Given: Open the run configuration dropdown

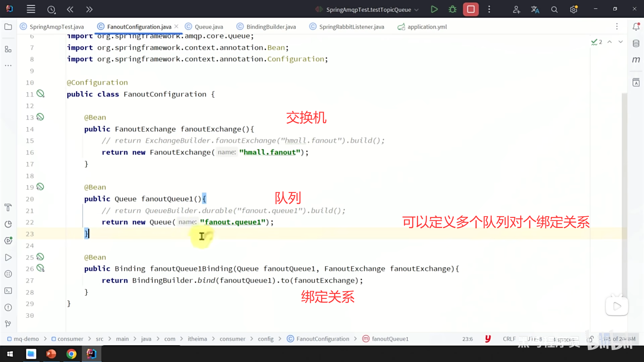Looking at the screenshot, I should tap(416, 10).
